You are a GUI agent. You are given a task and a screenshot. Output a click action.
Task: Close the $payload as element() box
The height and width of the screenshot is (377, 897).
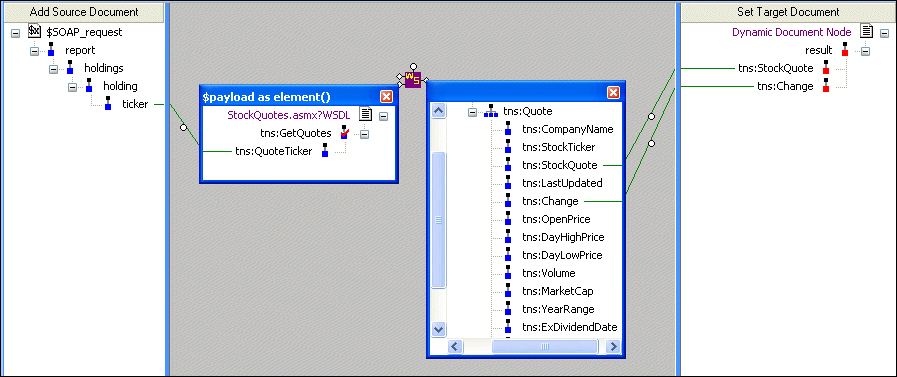pos(387,96)
